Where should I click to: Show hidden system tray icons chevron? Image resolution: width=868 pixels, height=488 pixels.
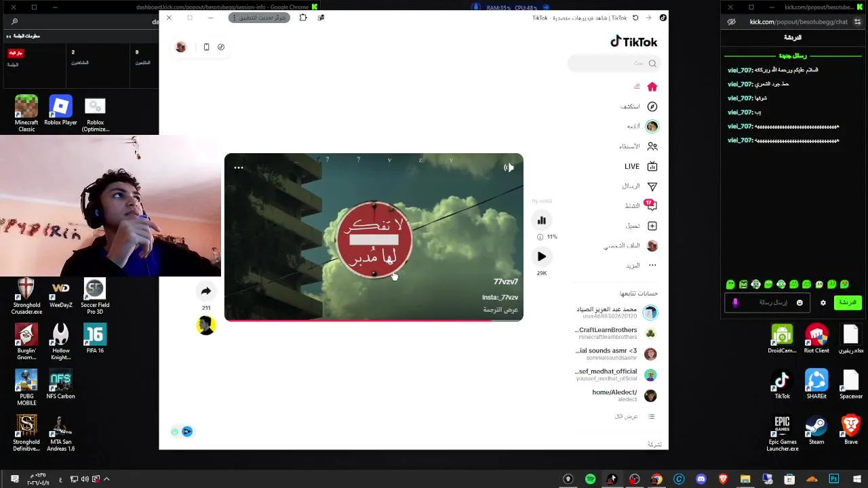(x=106, y=479)
